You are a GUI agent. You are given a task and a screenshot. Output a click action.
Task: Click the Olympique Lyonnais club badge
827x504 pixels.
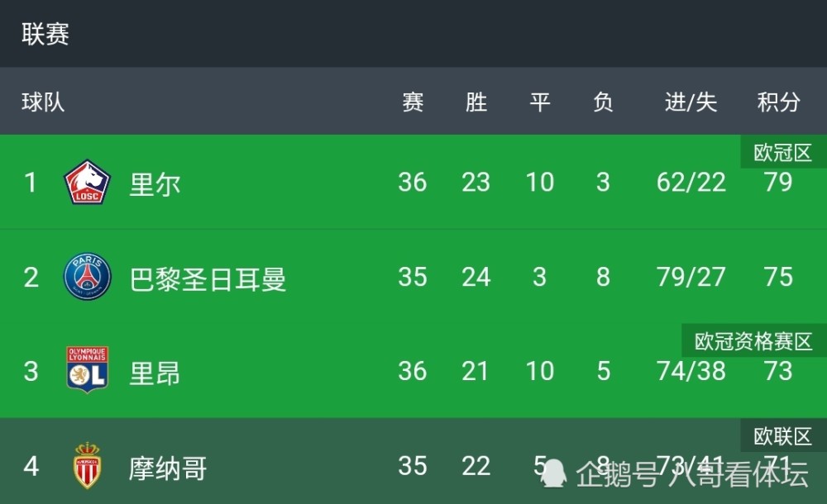click(87, 369)
